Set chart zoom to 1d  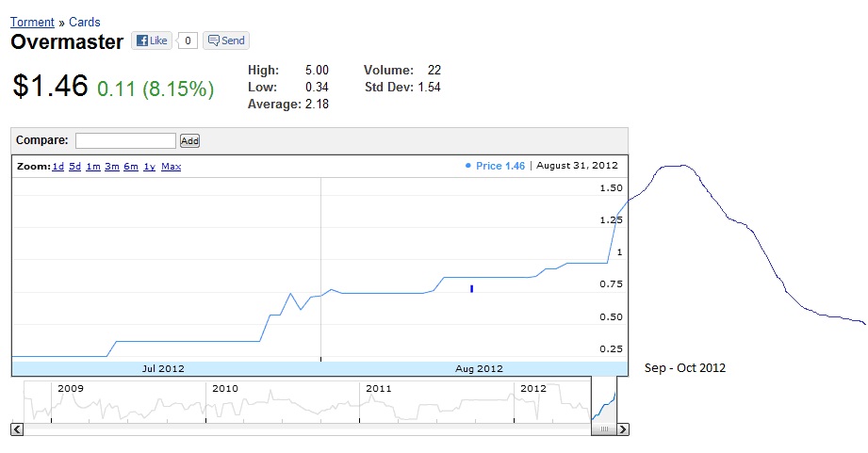57,167
